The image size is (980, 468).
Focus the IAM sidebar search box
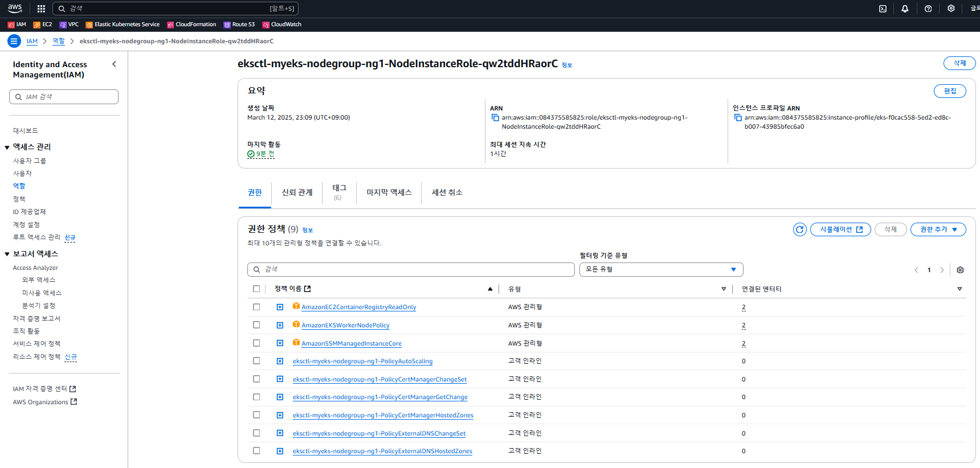[x=64, y=97]
